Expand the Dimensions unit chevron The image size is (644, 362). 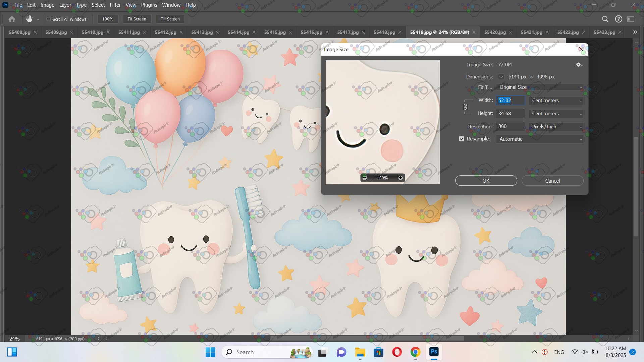501,77
